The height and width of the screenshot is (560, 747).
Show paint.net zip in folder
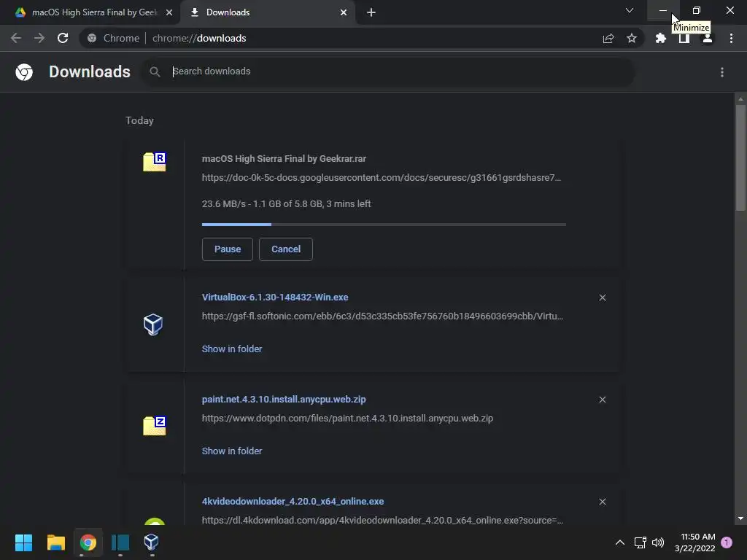[x=232, y=451]
